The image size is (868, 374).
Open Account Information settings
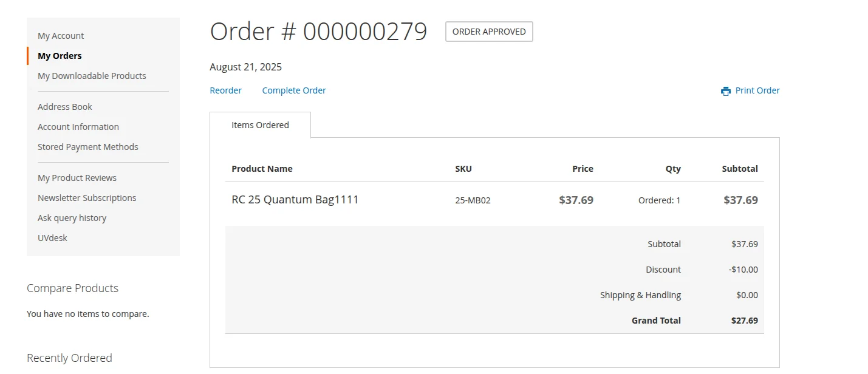tap(78, 127)
